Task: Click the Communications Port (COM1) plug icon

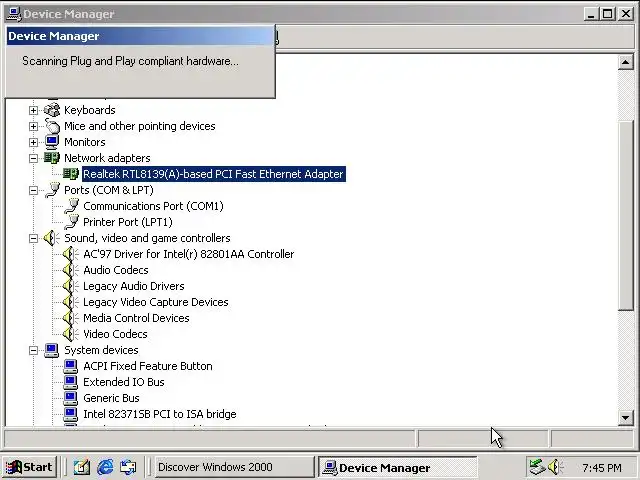Action: click(71, 206)
